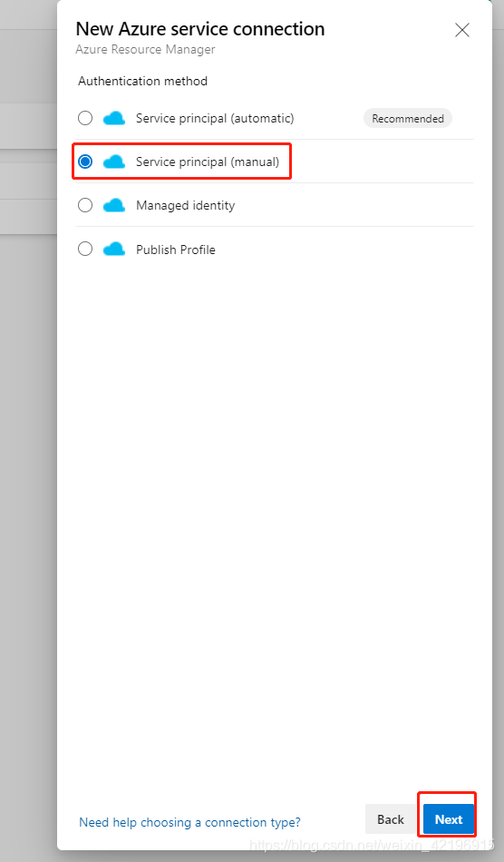The image size is (504, 862).
Task: Select Service principal (manual) radio button
Action: click(85, 162)
